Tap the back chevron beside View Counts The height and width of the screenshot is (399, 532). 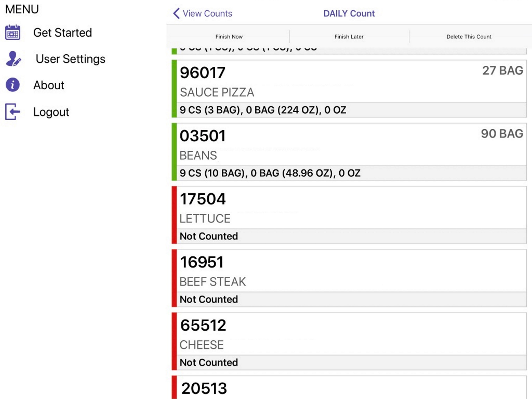click(176, 13)
